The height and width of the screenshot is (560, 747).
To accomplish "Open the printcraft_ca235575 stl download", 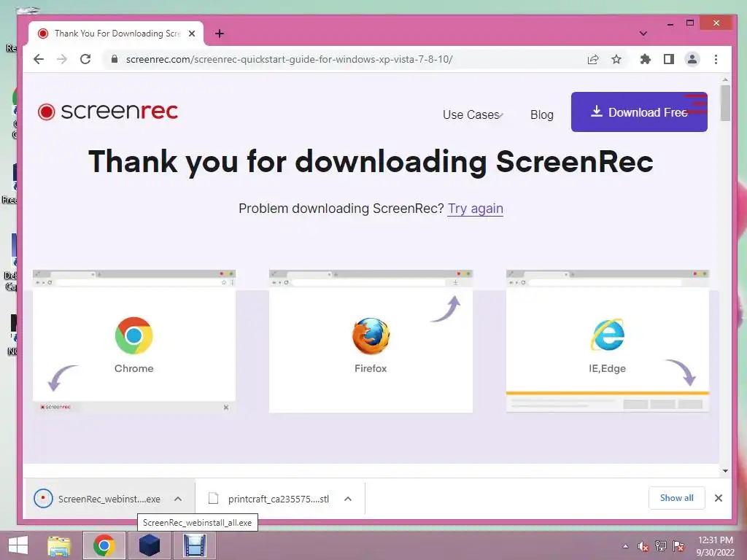I will 268,499.
